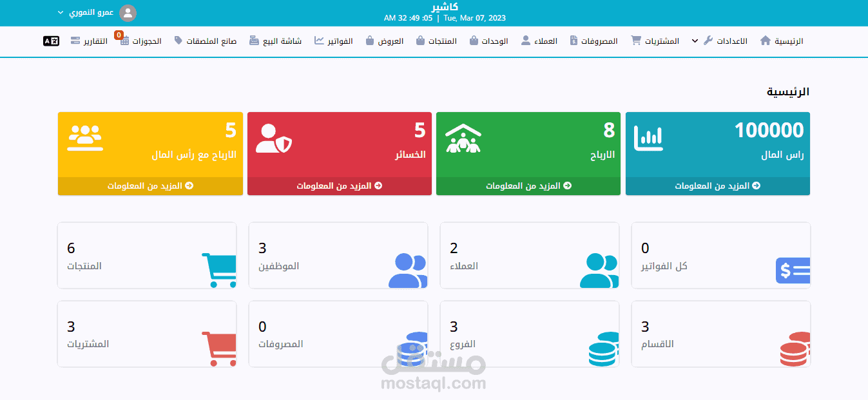868x400 pixels.
Task: Expand the الاعدادات dropdown chevron
Action: pos(695,41)
